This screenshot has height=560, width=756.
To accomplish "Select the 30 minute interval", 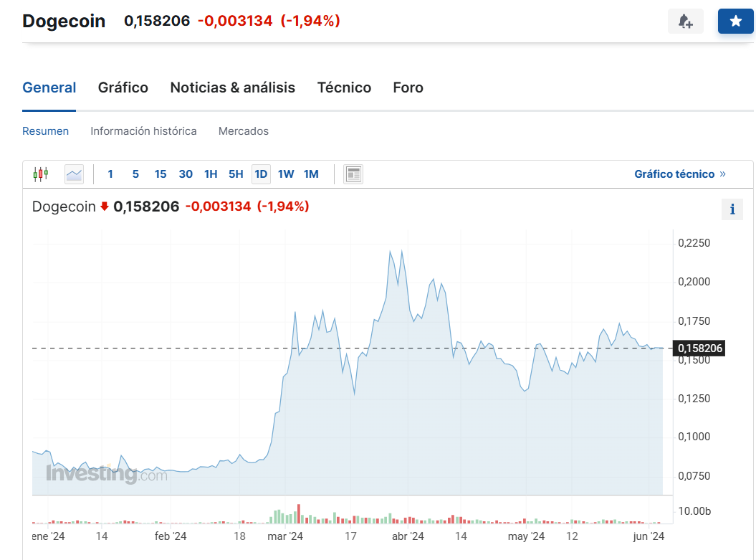I will [x=186, y=174].
